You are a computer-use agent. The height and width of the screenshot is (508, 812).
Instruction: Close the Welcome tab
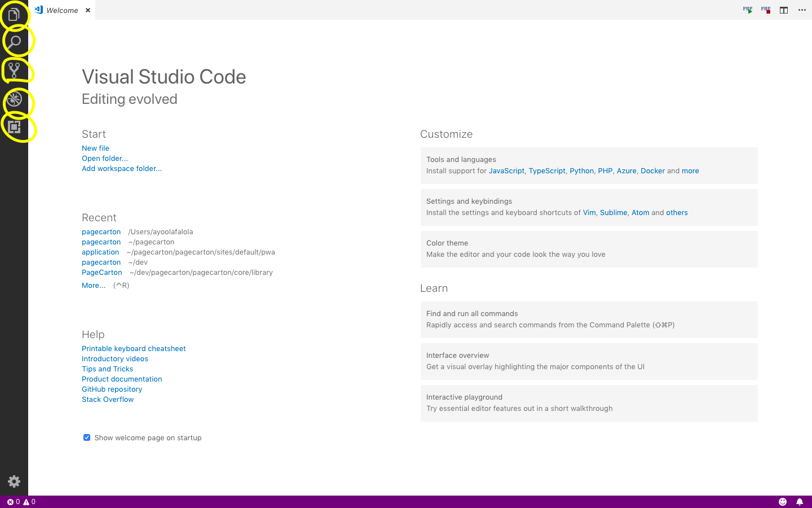pyautogui.click(x=88, y=10)
